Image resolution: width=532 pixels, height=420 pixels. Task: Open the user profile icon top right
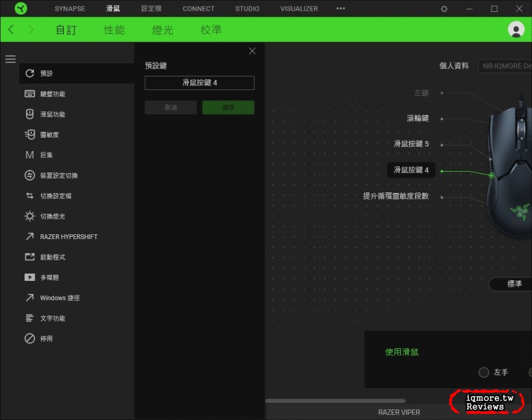click(517, 30)
